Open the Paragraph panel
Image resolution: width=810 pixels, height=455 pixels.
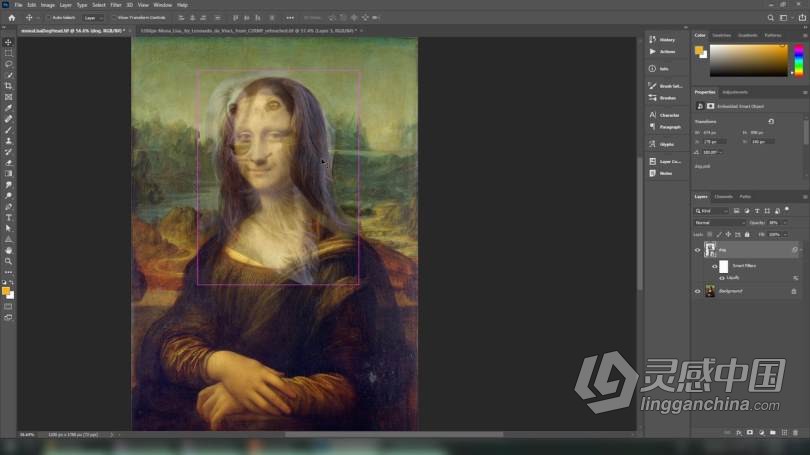tap(664, 127)
